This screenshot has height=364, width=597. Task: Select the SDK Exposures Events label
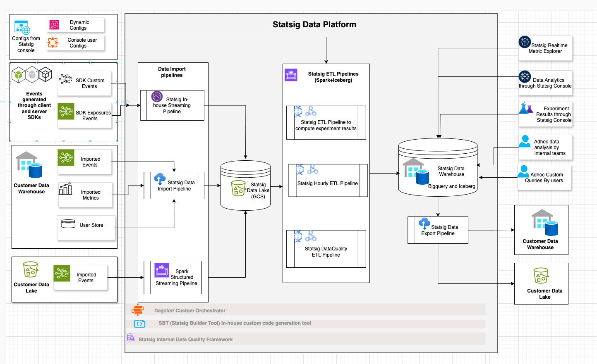pyautogui.click(x=93, y=115)
